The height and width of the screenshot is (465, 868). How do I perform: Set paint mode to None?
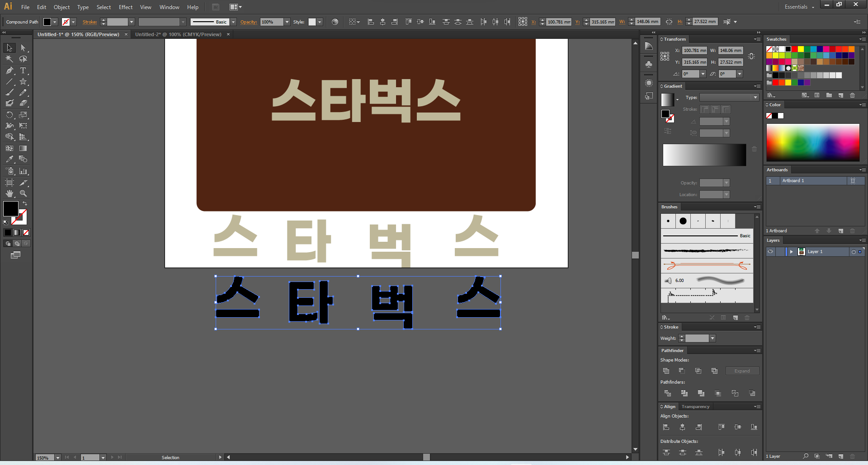tap(26, 232)
